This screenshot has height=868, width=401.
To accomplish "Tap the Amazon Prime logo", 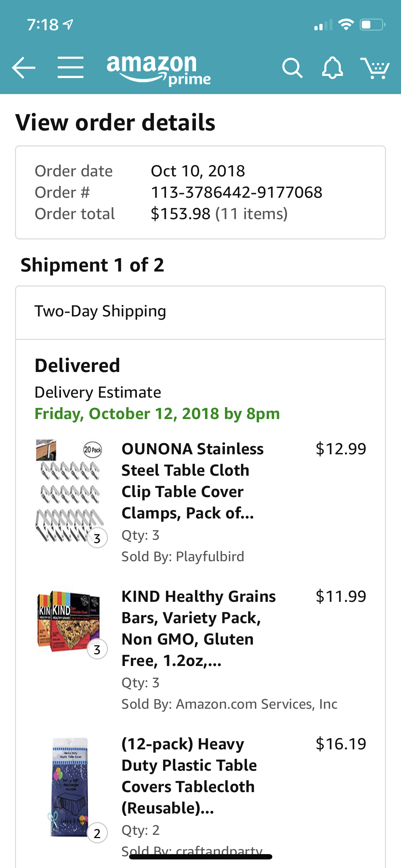I will coord(159,69).
